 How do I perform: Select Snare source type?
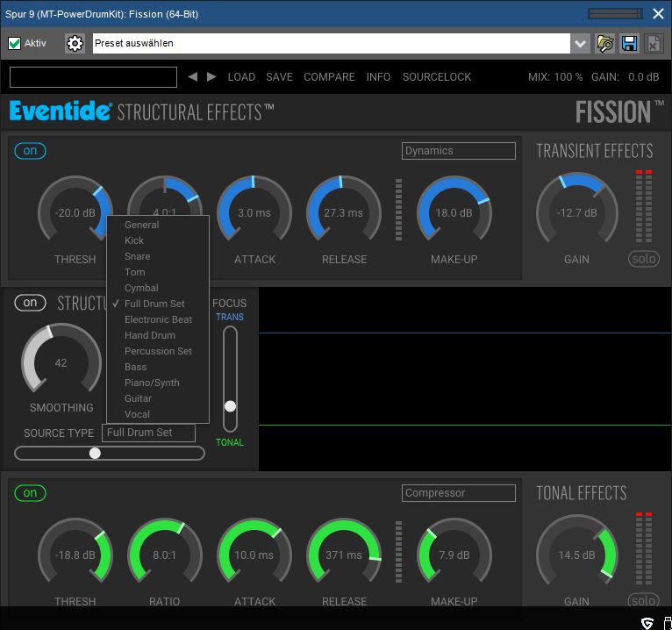coord(158,256)
